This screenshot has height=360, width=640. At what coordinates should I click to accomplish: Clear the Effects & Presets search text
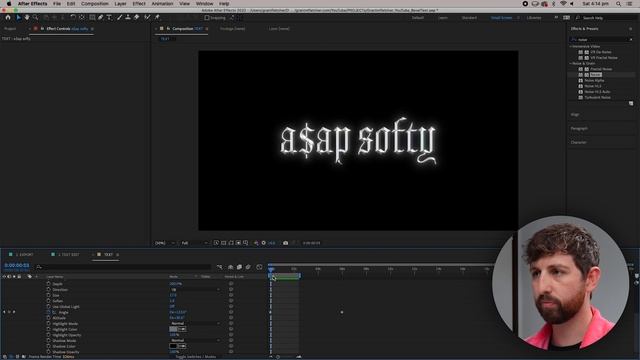pos(631,40)
